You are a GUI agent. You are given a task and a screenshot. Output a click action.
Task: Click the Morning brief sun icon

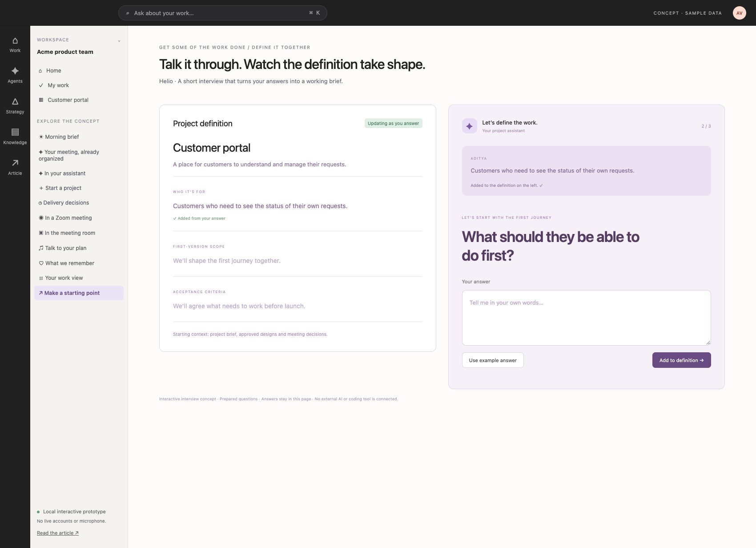[41, 137]
